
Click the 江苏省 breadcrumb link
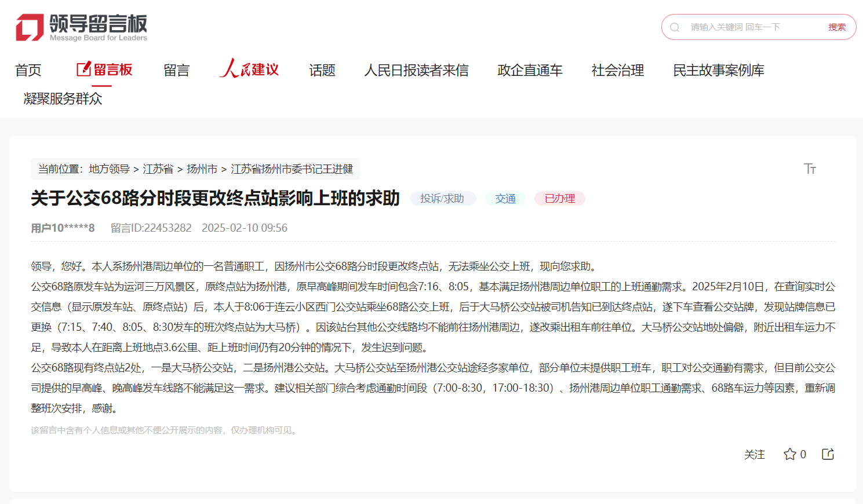click(x=158, y=169)
